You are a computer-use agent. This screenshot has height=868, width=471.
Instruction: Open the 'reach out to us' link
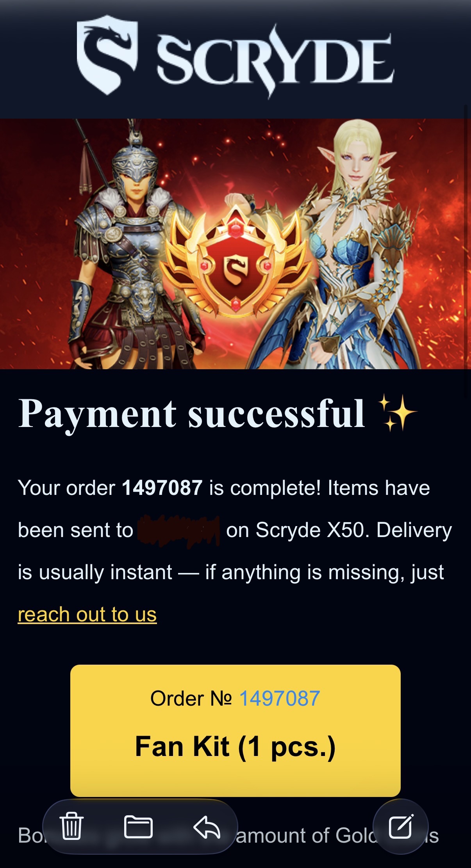pos(87,615)
